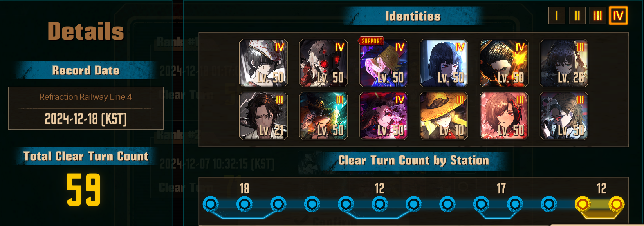Click the first yellow highlighted station node
644x226 pixels.
coord(583,204)
